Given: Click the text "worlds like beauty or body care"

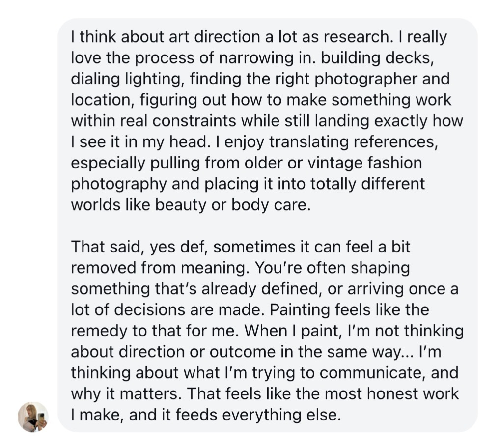Looking at the screenshot, I should click(x=191, y=204).
